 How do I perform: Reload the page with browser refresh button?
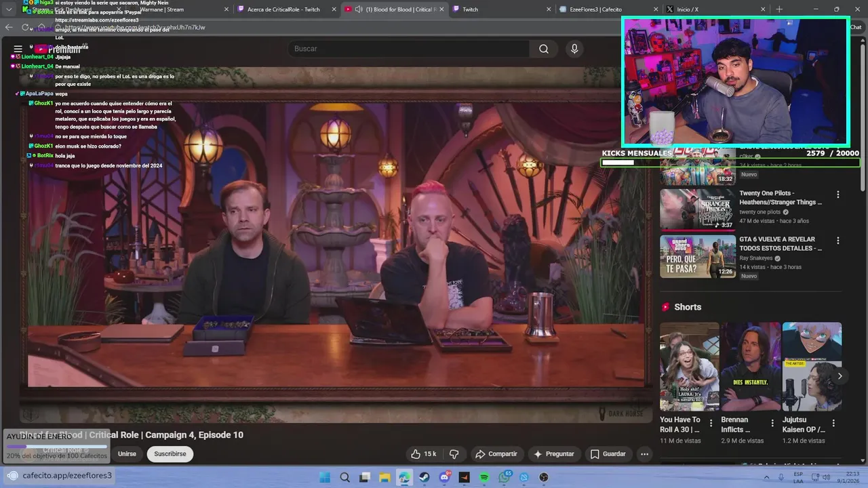click(26, 27)
